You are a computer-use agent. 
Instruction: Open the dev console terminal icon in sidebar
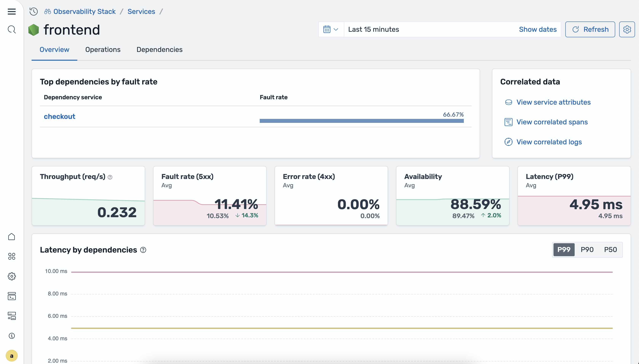tap(11, 296)
